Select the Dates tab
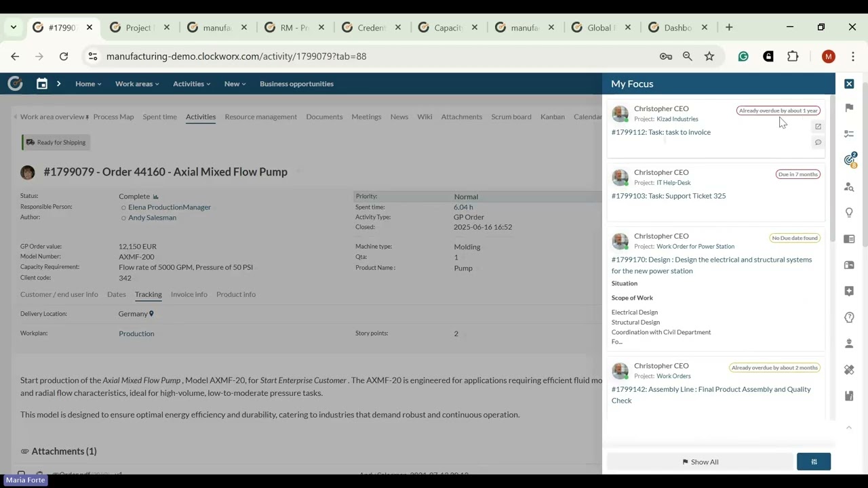Screen dimensions: 868x488 click(117, 294)
